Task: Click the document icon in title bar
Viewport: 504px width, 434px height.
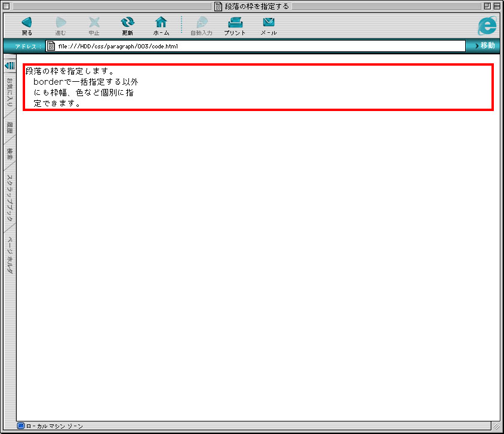Action: tap(218, 6)
